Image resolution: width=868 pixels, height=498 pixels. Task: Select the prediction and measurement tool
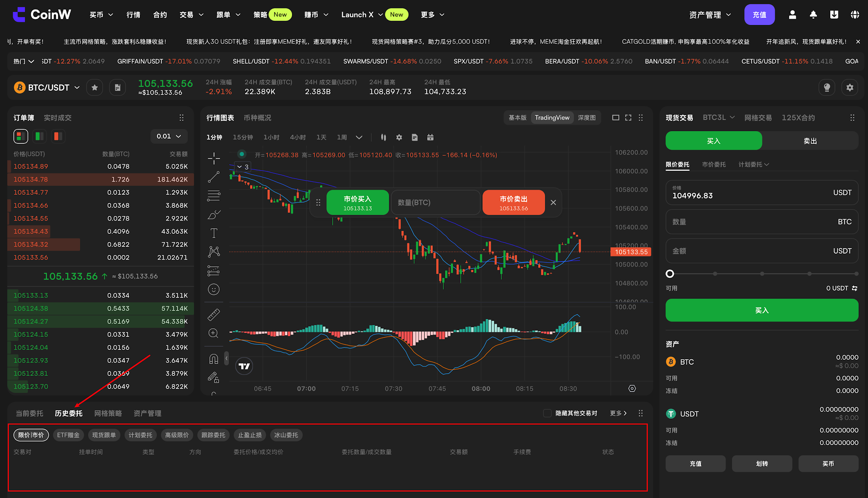[x=214, y=271]
